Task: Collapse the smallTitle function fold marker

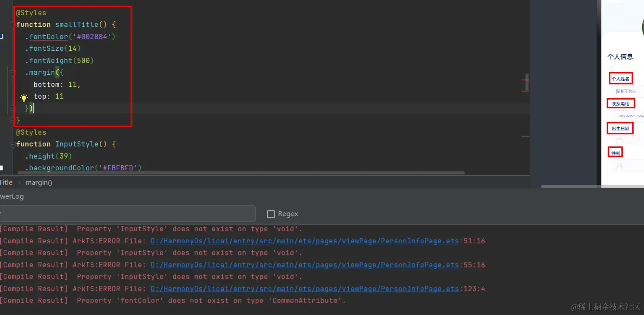Action: click(x=13, y=25)
